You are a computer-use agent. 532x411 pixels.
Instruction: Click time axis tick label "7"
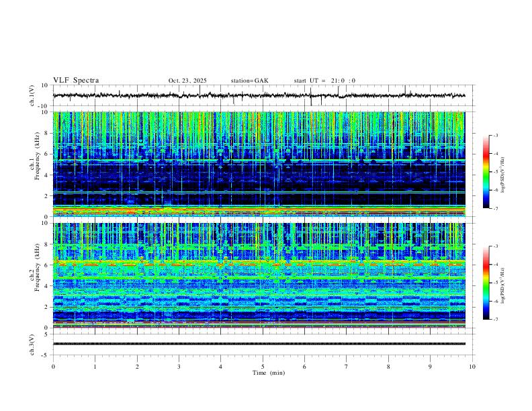point(347,367)
